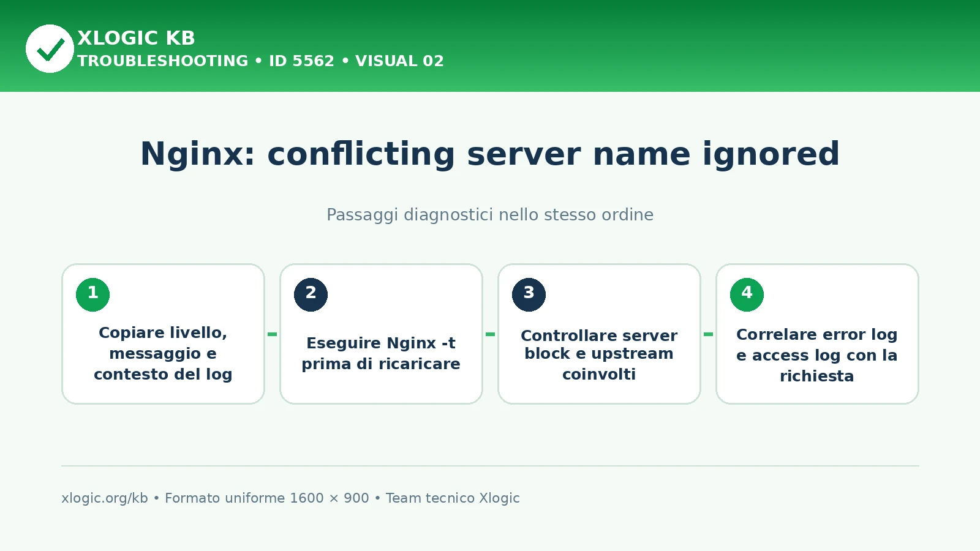980x551 pixels.
Task: Click the Nginx conflicting server name heading
Action: (x=490, y=154)
